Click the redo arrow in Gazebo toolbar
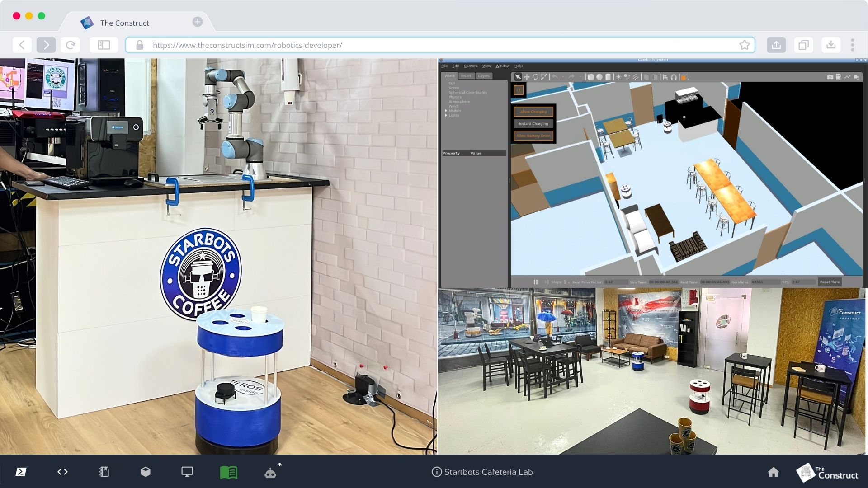The image size is (868, 488). pyautogui.click(x=571, y=77)
